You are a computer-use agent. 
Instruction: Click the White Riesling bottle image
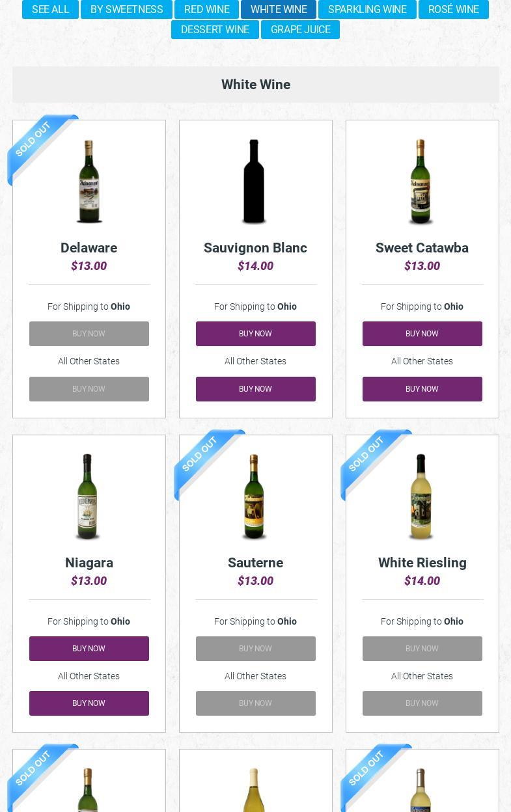tap(421, 497)
